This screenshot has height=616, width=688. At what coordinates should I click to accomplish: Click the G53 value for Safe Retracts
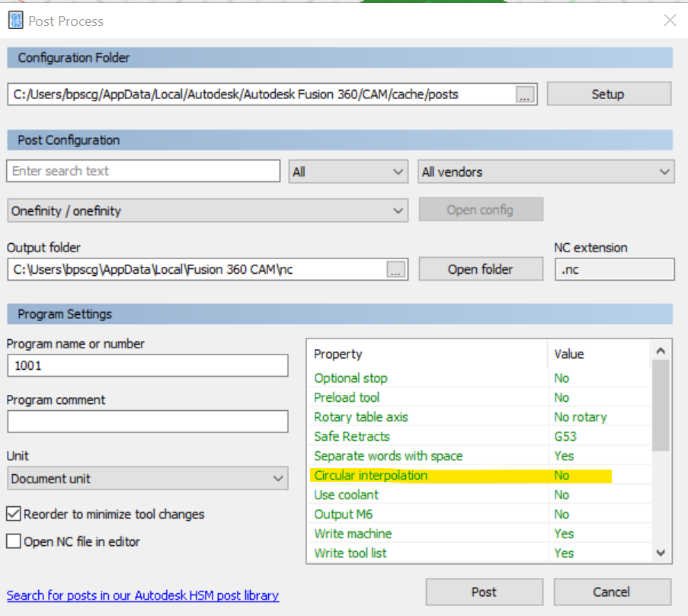click(x=565, y=436)
